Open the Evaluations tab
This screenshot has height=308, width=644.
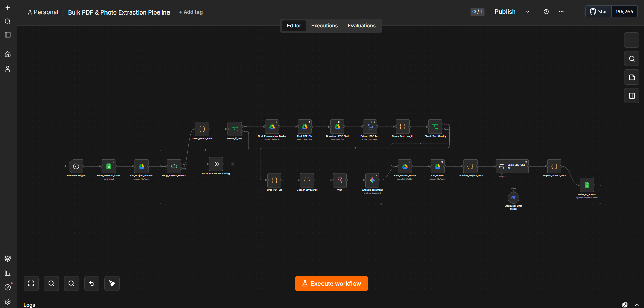click(x=362, y=26)
